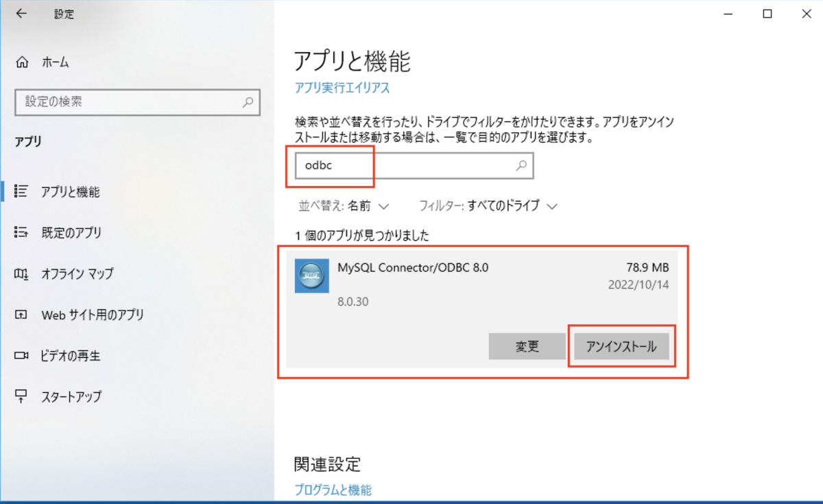Select the MySQL Connector/ODBC 8.0 app name
823x504 pixels.
413,267
